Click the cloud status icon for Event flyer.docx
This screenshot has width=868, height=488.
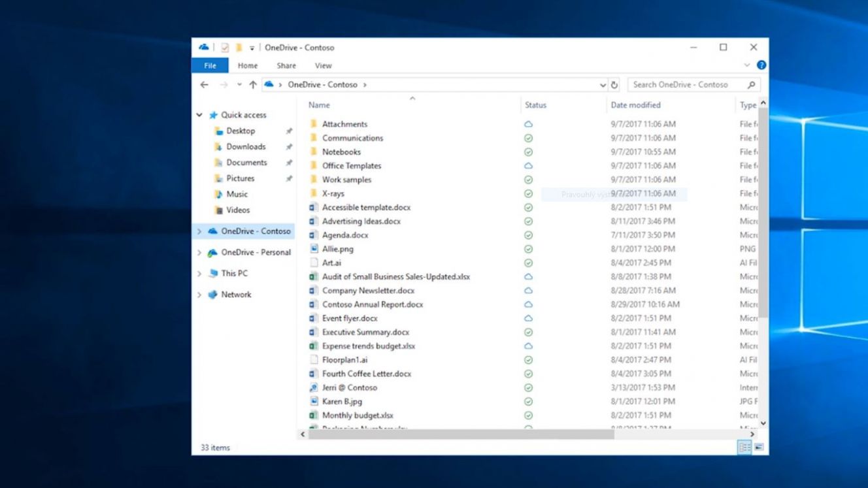pyautogui.click(x=528, y=318)
